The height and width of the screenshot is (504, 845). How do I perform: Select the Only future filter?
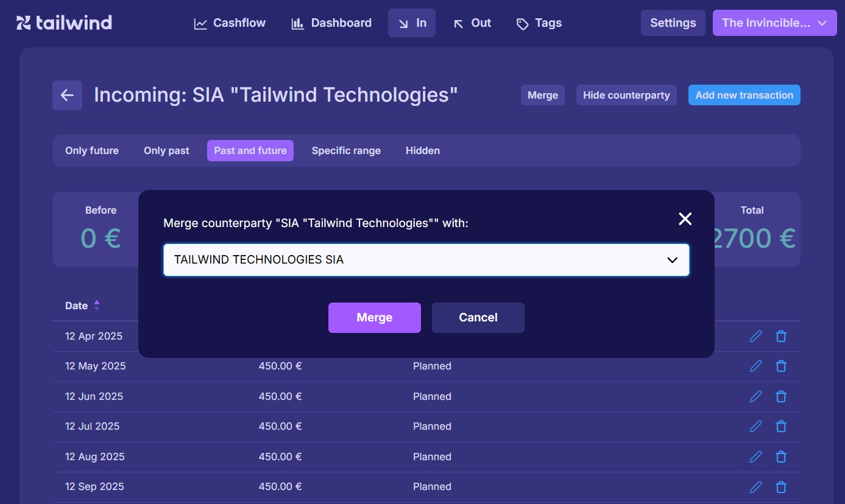pos(92,150)
